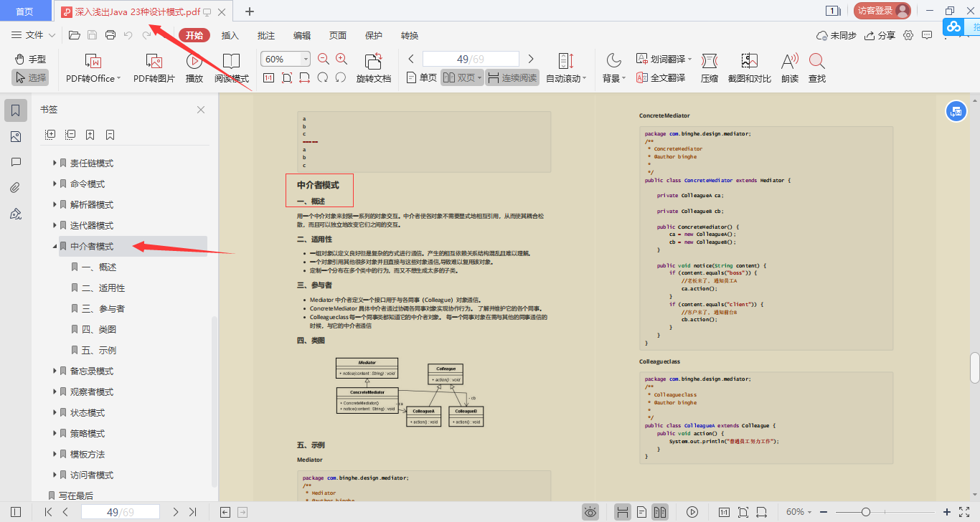The width and height of the screenshot is (980, 522).
Task: Click the status bar page number field
Action: [121, 512]
